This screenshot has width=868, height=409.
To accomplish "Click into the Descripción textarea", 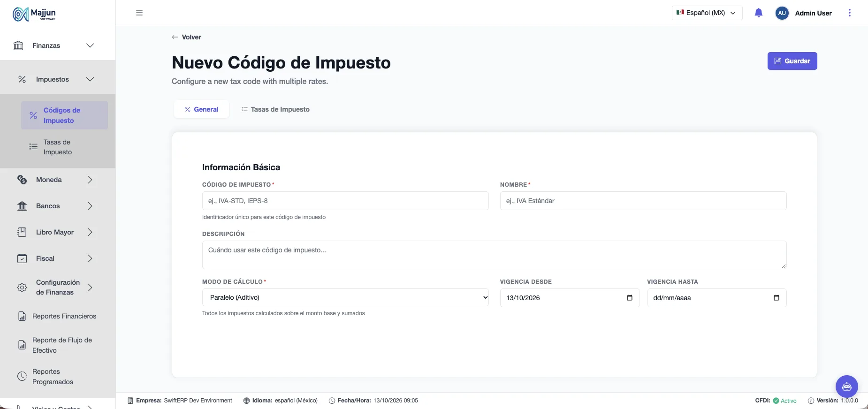I will point(495,255).
